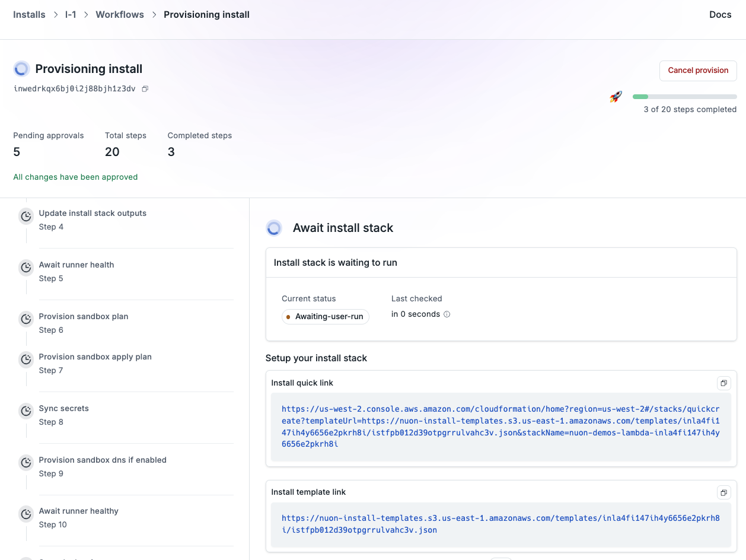The height and width of the screenshot is (560, 746).
Task: Click the pending icon for Provision sandbox plan
Action: click(26, 319)
